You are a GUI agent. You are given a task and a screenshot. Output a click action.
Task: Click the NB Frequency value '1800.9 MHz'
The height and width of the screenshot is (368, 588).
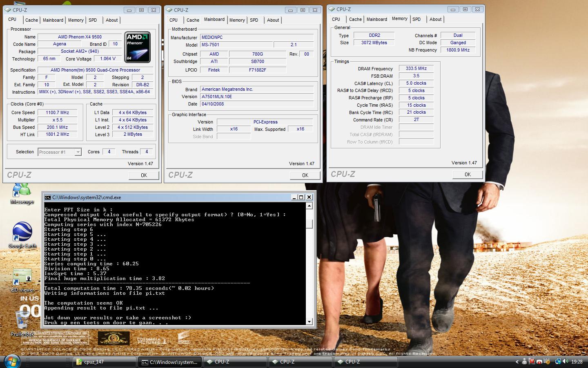pyautogui.click(x=458, y=50)
